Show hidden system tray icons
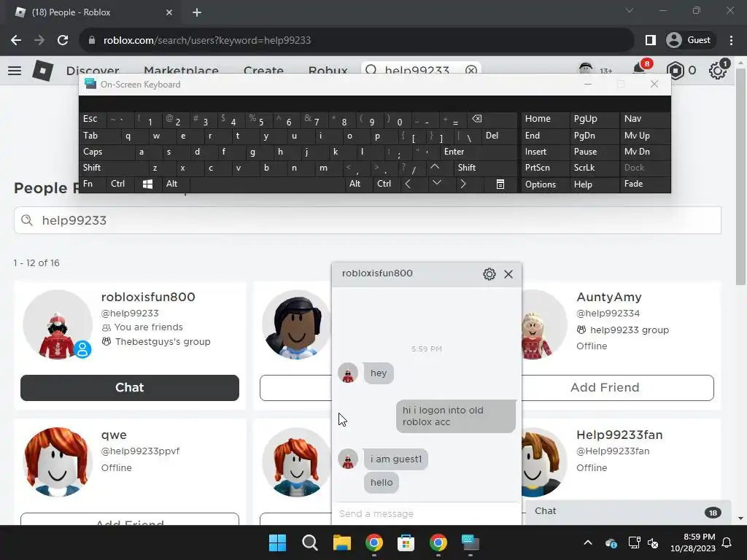747x560 pixels. [588, 542]
